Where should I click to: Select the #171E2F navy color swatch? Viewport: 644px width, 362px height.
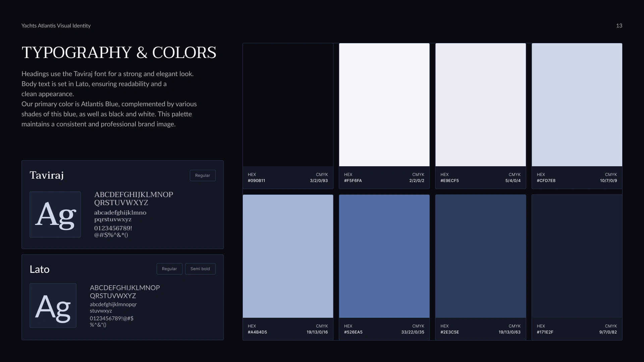(x=577, y=256)
